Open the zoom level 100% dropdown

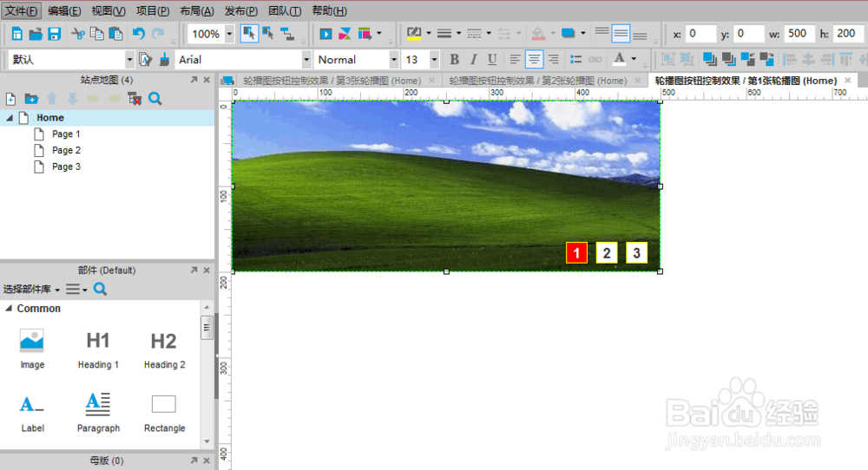click(x=229, y=34)
